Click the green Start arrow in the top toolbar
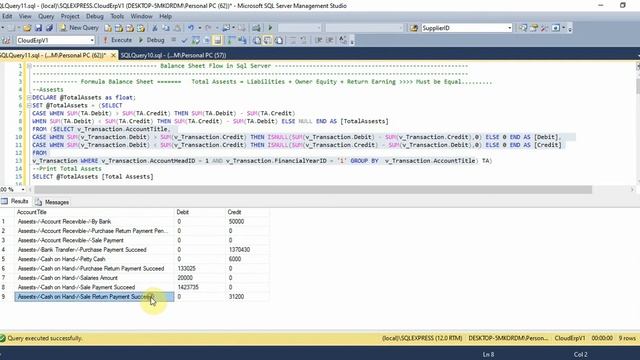The width and height of the screenshot is (640, 360). tap(270, 28)
